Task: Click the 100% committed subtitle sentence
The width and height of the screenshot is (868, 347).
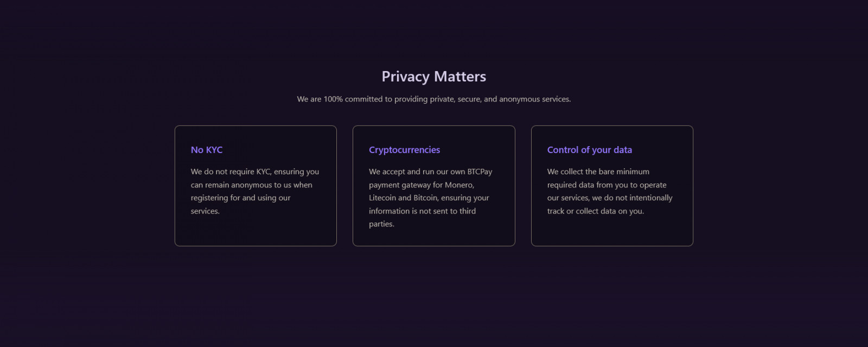Action: 433,99
